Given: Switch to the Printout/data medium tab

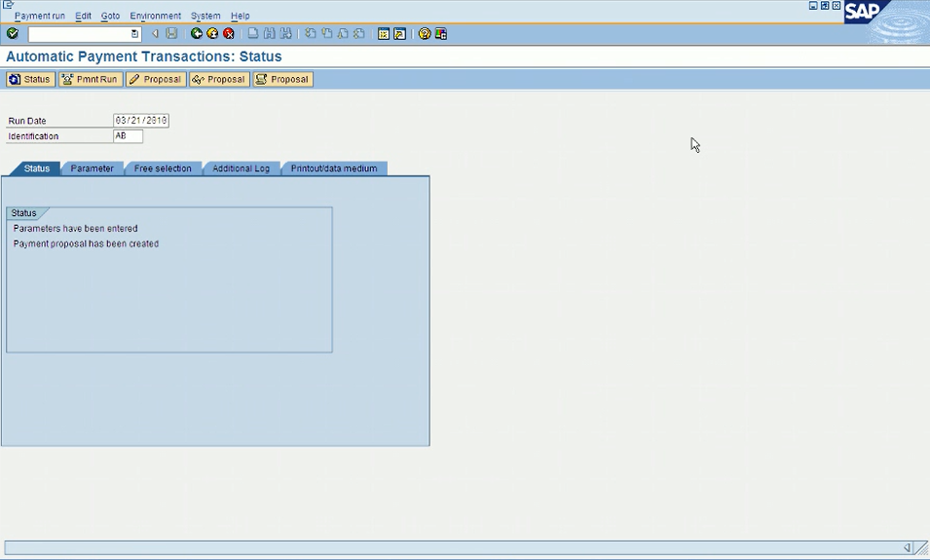Looking at the screenshot, I should [334, 168].
